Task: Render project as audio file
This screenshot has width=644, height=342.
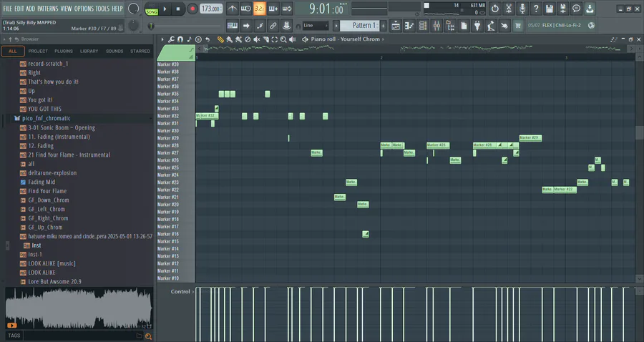Action: (x=562, y=8)
